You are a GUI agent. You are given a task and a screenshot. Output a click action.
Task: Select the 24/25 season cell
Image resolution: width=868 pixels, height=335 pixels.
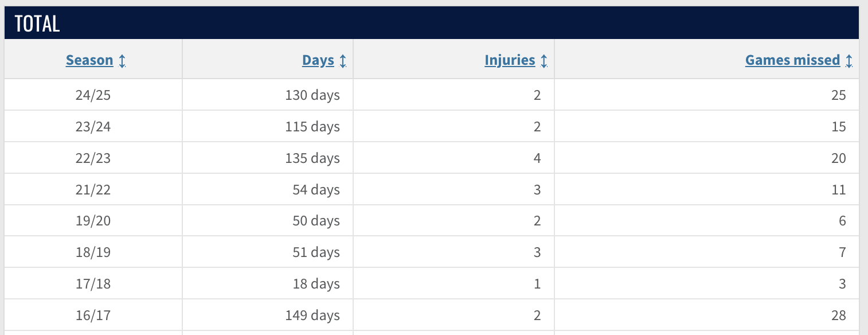tap(93, 95)
